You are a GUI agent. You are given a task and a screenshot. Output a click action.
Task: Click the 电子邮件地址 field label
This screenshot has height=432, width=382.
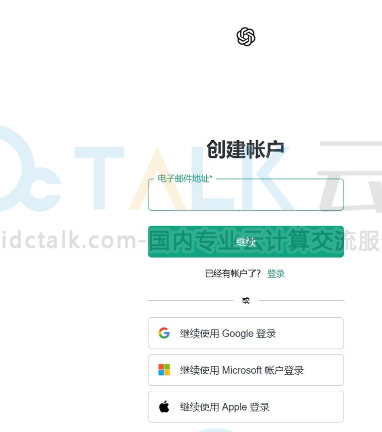pos(184,178)
